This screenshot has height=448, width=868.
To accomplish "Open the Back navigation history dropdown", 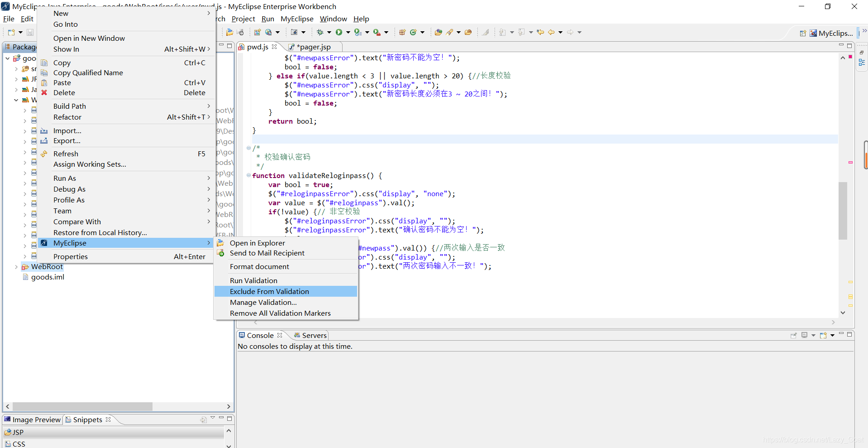I will coord(560,32).
